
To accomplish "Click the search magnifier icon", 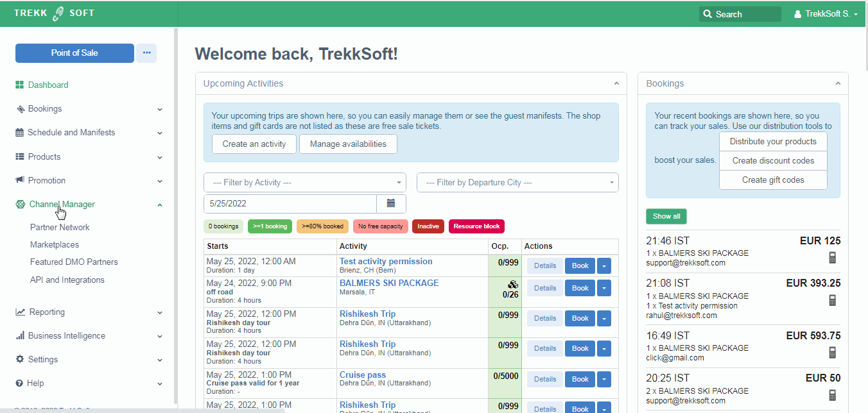I will 707,14.
